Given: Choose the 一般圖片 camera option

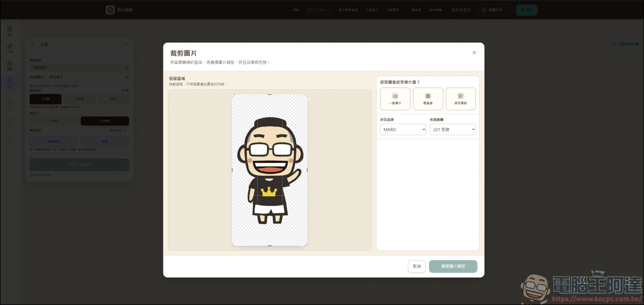Looking at the screenshot, I should click(x=395, y=99).
